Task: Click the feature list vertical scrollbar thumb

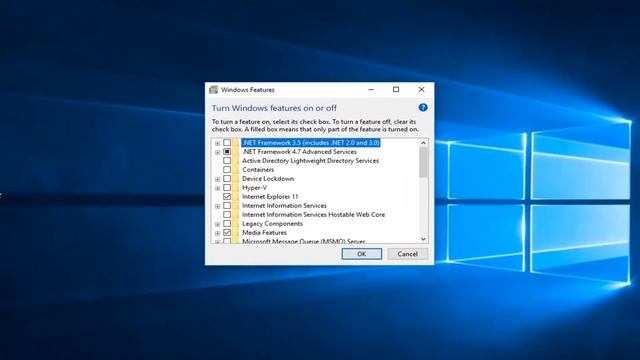Action: (423, 162)
